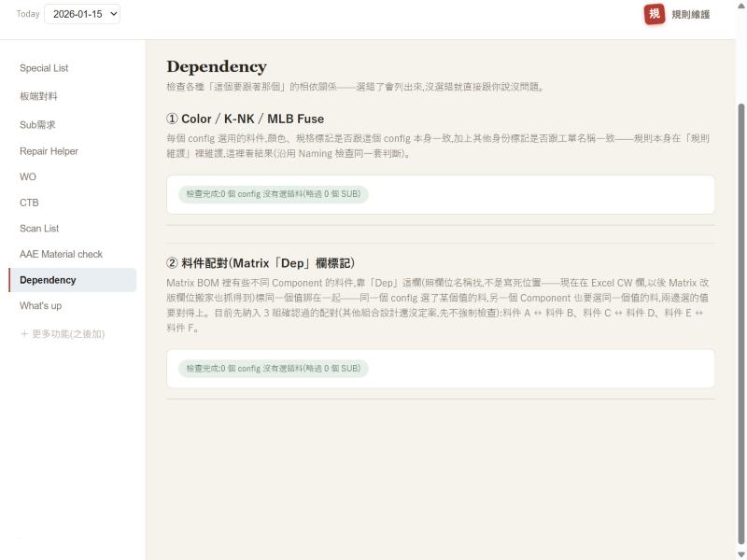Select the active Dependency sidebar item
This screenshot has width=747, height=560.
[73, 280]
